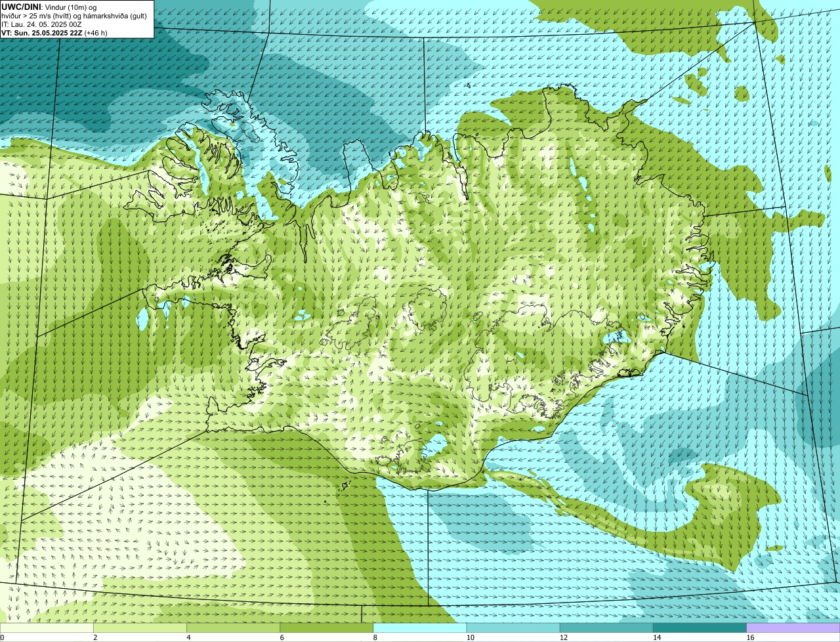The image size is (840, 642).
Task: Click the purple legend swatch above 16 m/s
Action: point(793,628)
